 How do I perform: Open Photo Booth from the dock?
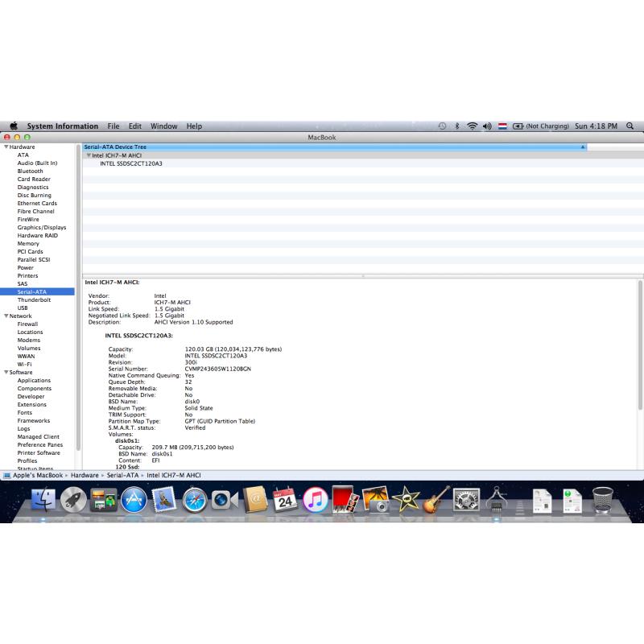tap(345, 499)
